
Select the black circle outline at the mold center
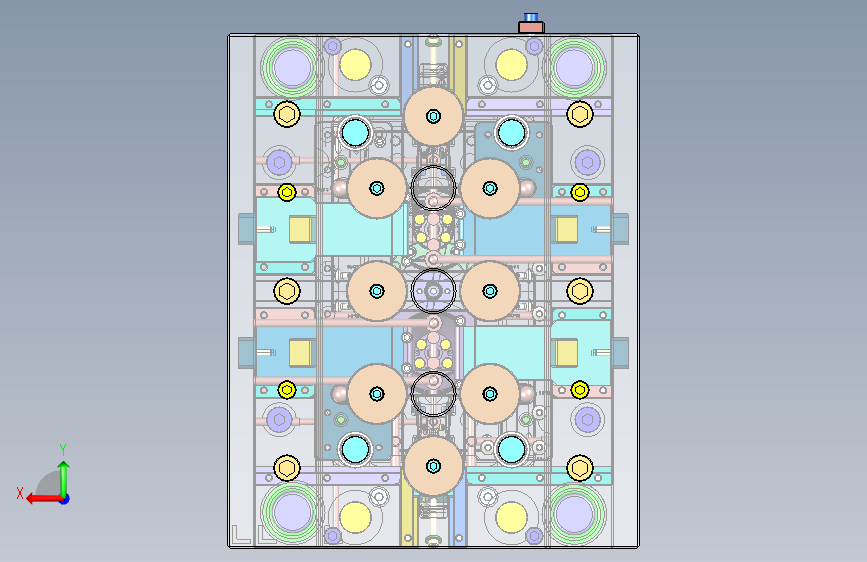[x=433, y=291]
